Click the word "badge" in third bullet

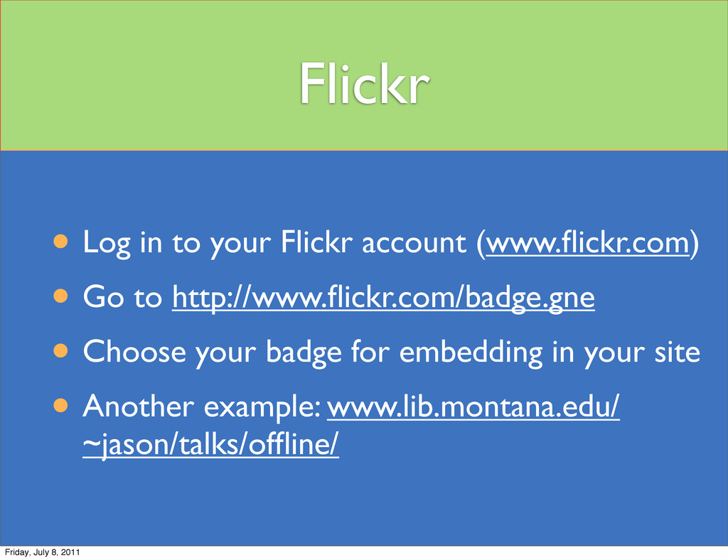304,352
